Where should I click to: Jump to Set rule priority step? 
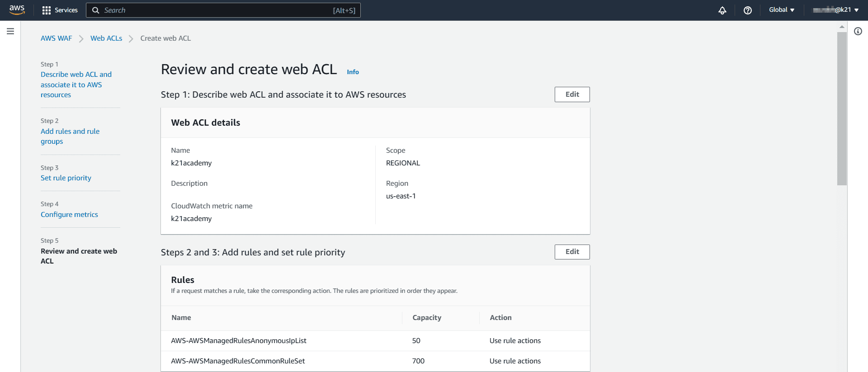click(66, 178)
